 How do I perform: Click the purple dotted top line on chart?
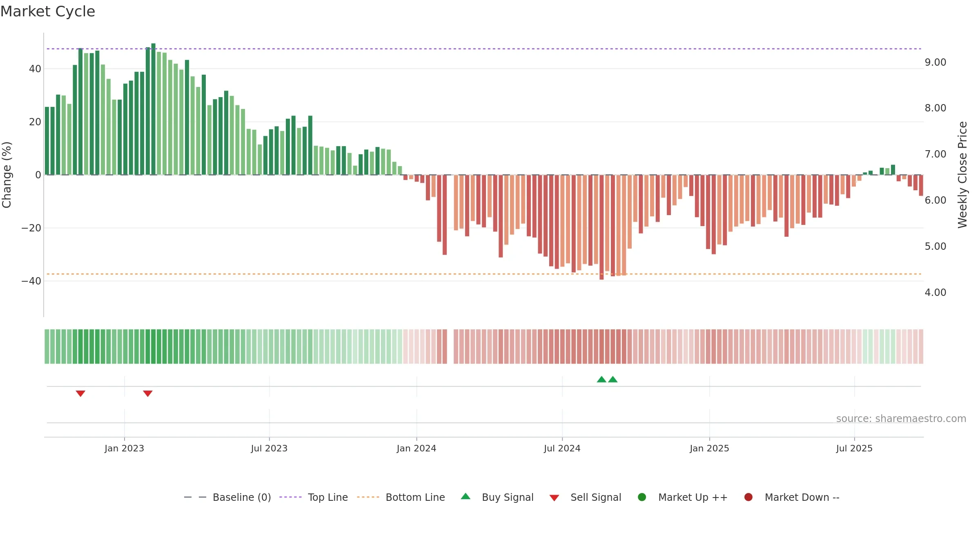point(484,49)
